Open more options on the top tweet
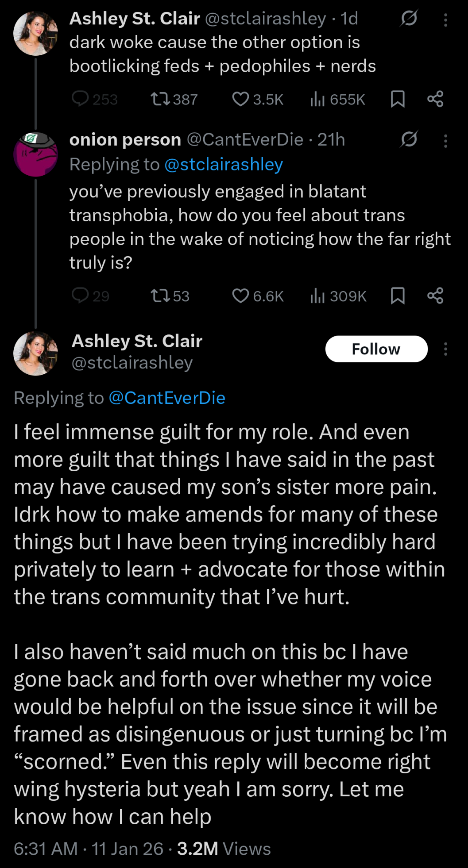Image resolution: width=468 pixels, height=868 pixels. coord(445,20)
